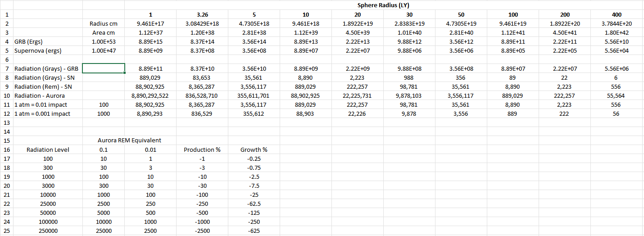Click the -1000 production cell
This screenshot has width=644, height=236.
click(202, 222)
